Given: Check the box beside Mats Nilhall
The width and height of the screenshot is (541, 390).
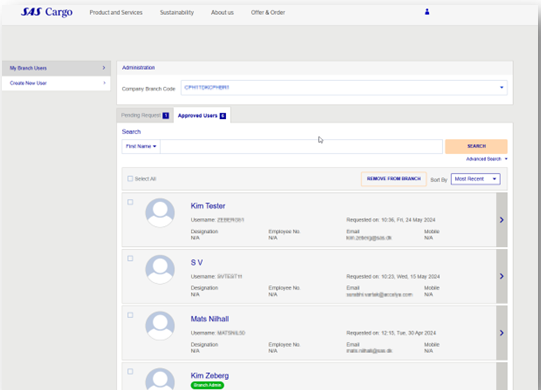Looking at the screenshot, I should pyautogui.click(x=130, y=315).
